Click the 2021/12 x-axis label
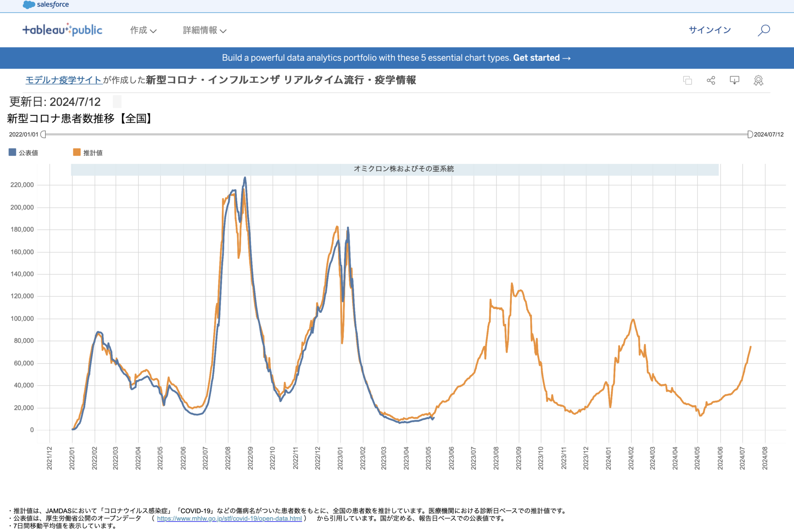794x532 pixels. click(50, 458)
